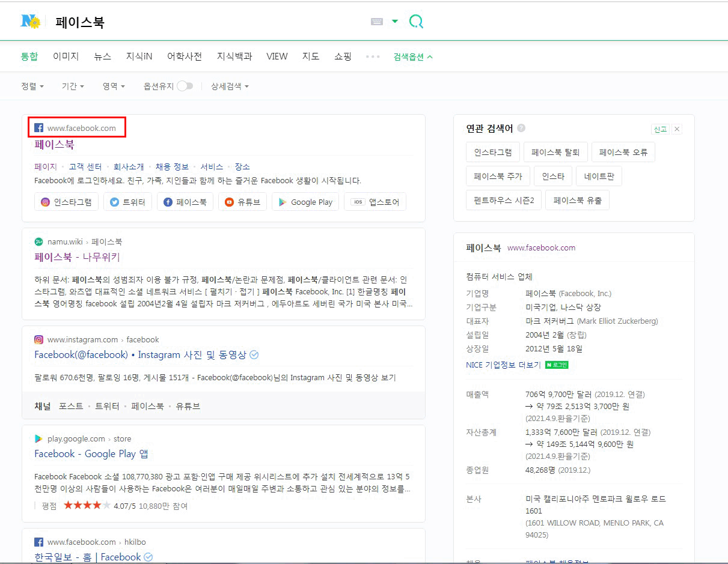Click the Facebook favicon beside hkilbo result
The image size is (728, 564).
coord(39,542)
